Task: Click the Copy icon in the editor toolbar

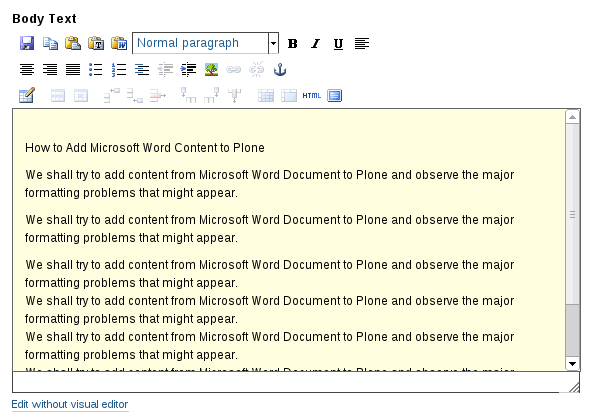Action: (50, 43)
